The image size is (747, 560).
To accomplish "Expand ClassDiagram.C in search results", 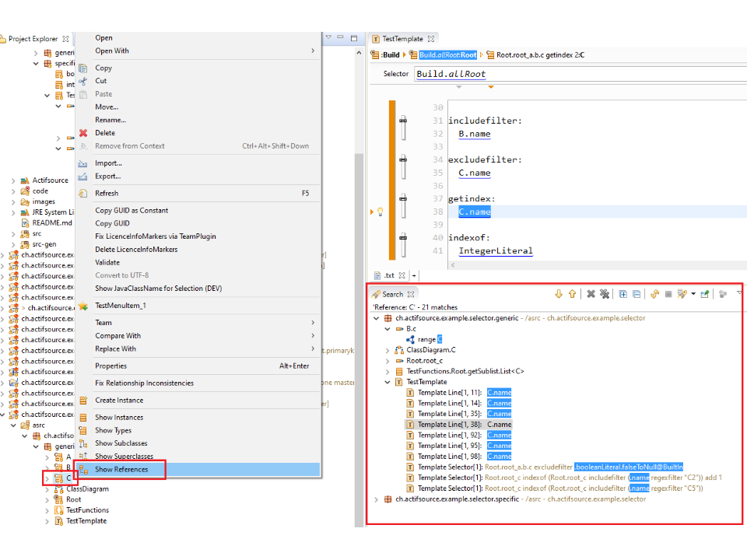I will [x=388, y=350].
